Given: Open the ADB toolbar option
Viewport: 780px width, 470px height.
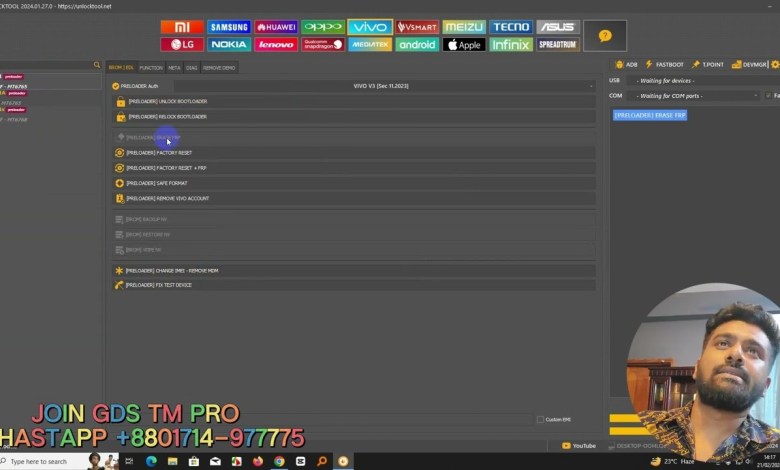Looking at the screenshot, I should (626, 64).
